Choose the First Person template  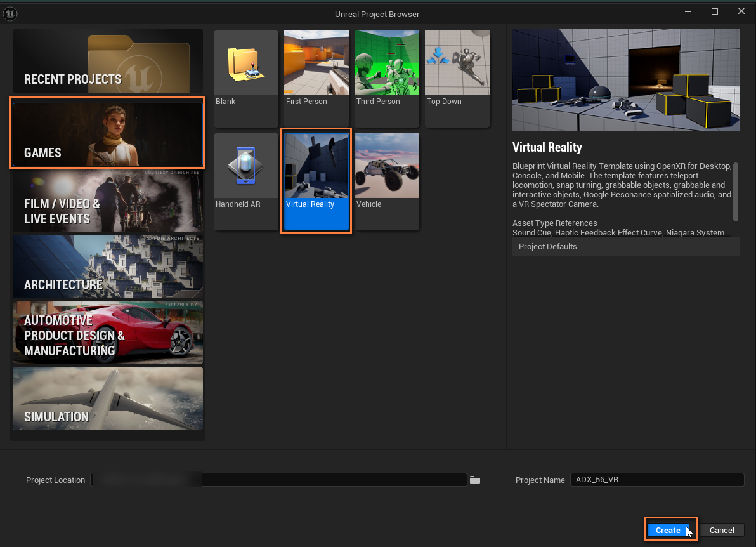click(316, 79)
